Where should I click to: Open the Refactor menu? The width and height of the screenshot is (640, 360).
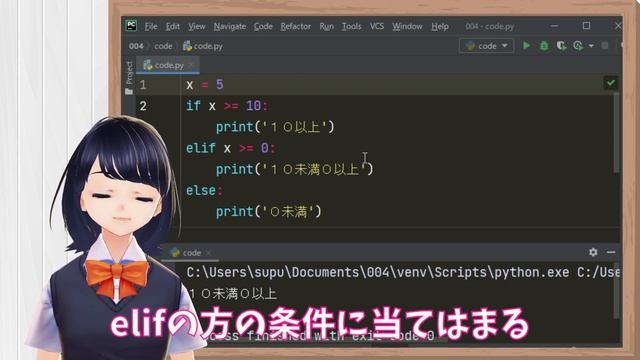click(296, 27)
